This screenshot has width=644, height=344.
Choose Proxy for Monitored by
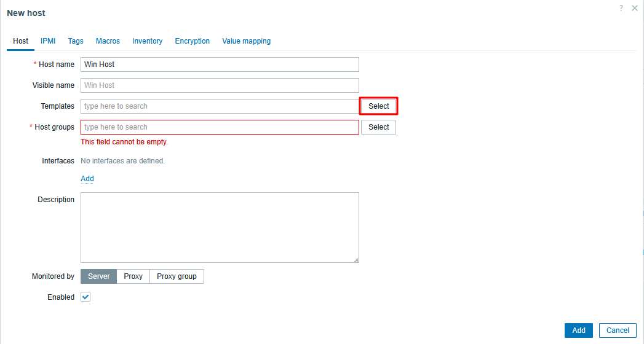[x=133, y=276]
